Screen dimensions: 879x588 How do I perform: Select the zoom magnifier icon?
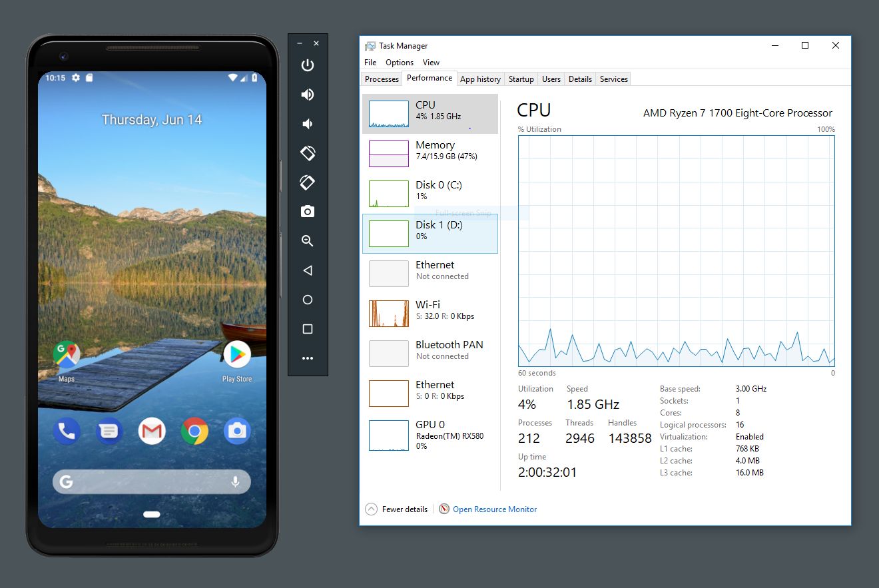click(x=307, y=240)
